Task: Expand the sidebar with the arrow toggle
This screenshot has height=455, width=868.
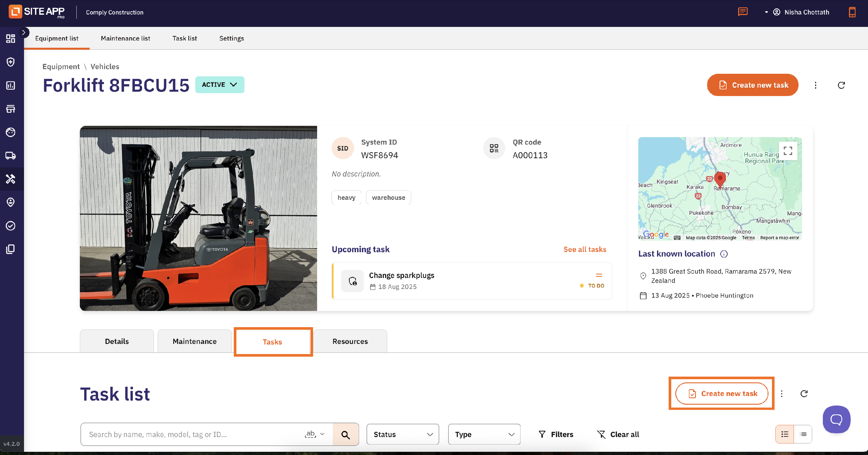Action: coord(24,32)
